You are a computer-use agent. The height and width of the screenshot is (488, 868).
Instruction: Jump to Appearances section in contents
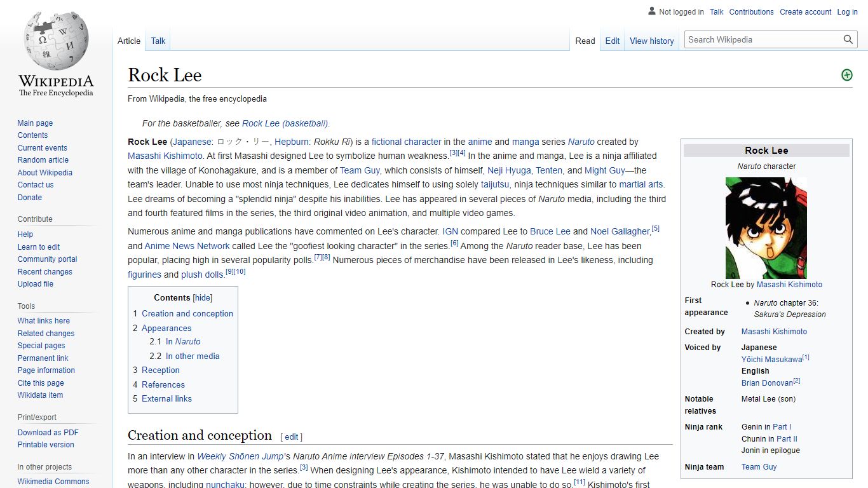(162, 328)
